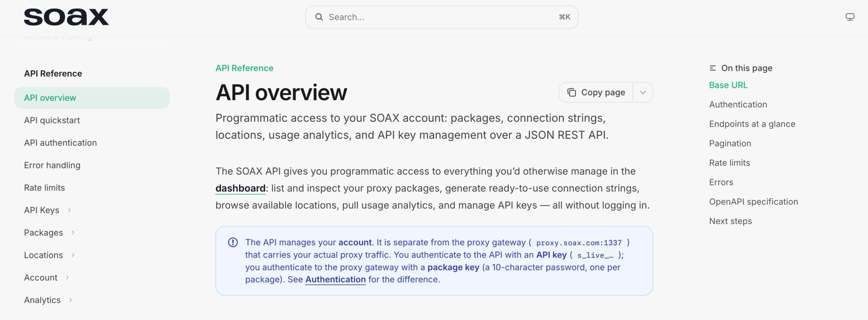868x320 pixels.
Task: Select API overview in the sidebar
Action: [92, 98]
